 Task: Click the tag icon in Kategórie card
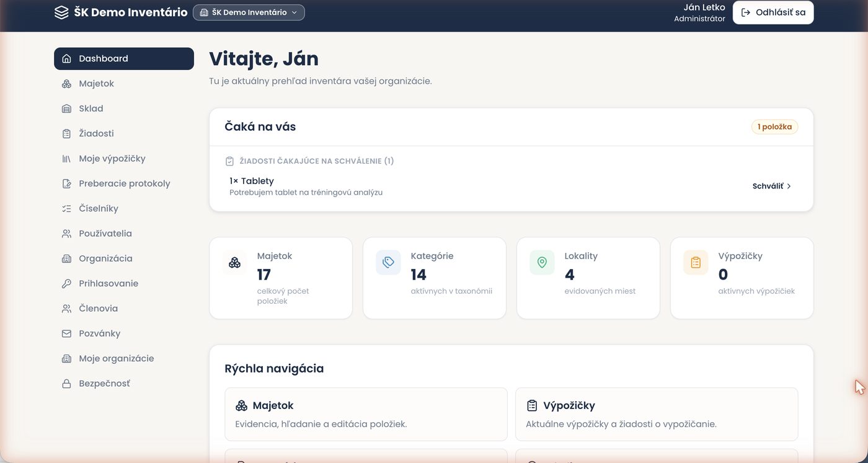(x=388, y=263)
